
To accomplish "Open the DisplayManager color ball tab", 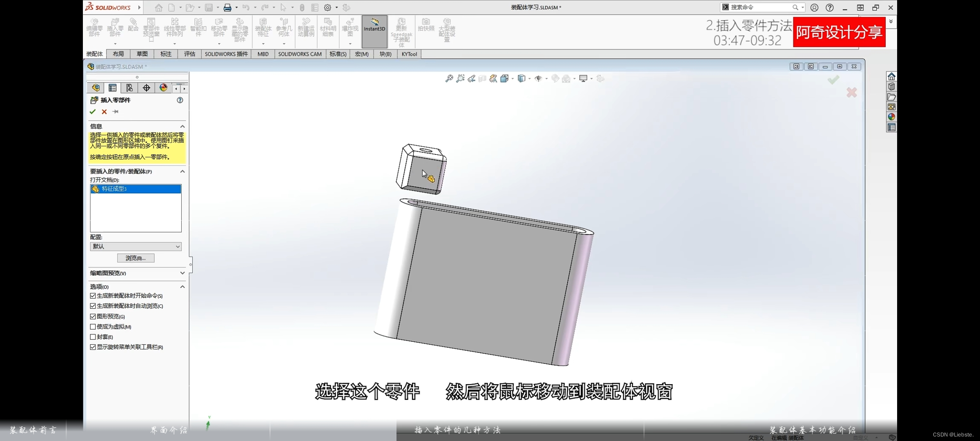I will 163,88.
